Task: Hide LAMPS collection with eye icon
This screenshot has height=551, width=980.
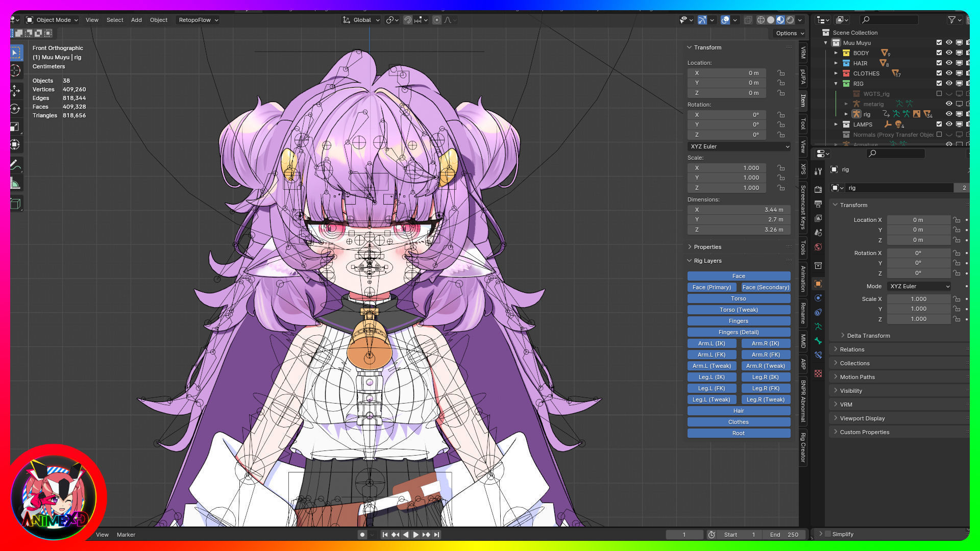Action: pos(949,124)
